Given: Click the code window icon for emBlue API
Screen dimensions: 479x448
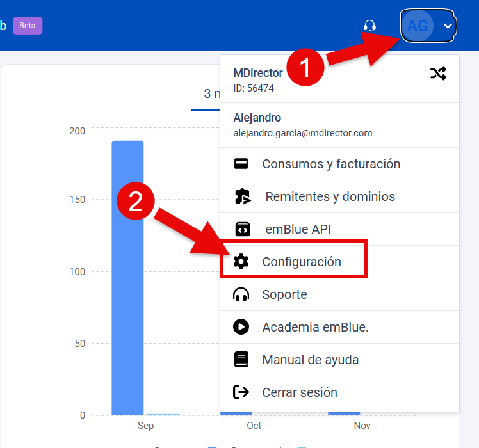Looking at the screenshot, I should pos(242,229).
